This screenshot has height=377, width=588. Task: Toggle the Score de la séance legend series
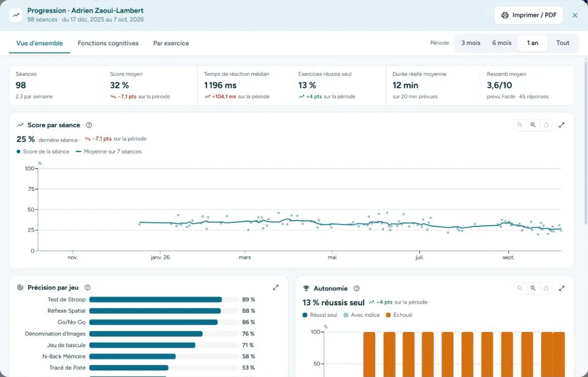click(43, 152)
